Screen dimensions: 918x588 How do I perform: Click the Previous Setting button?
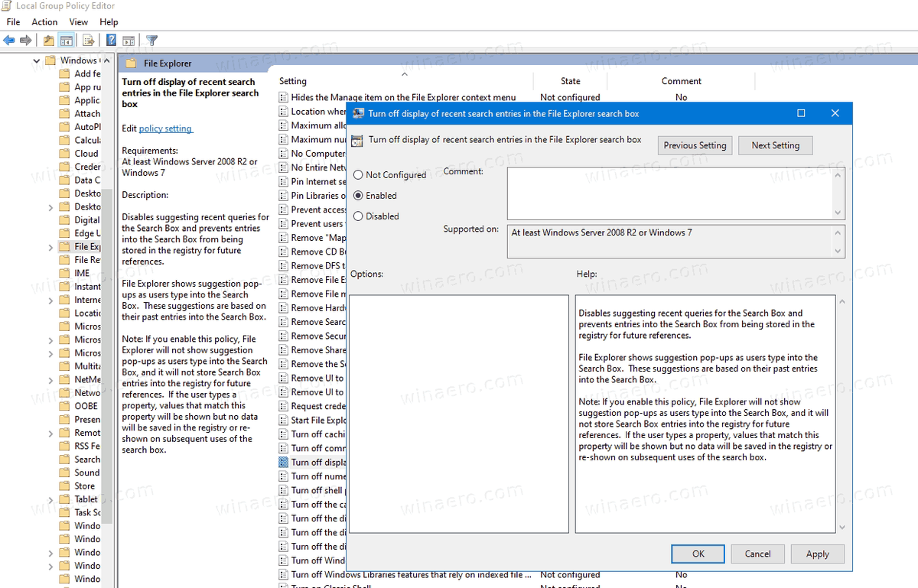695,145
